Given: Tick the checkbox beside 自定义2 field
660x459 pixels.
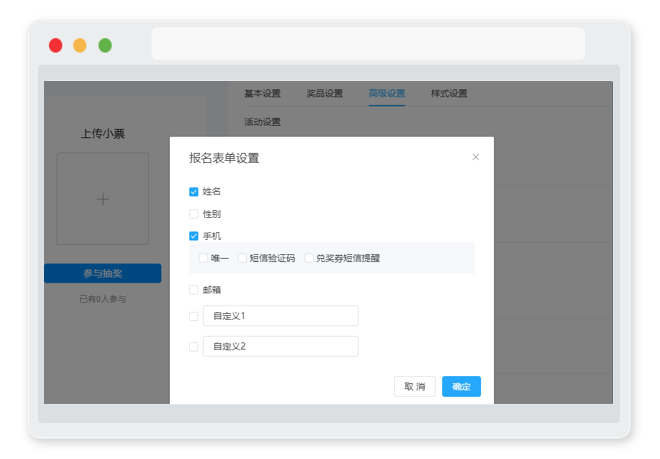Looking at the screenshot, I should pyautogui.click(x=194, y=347).
